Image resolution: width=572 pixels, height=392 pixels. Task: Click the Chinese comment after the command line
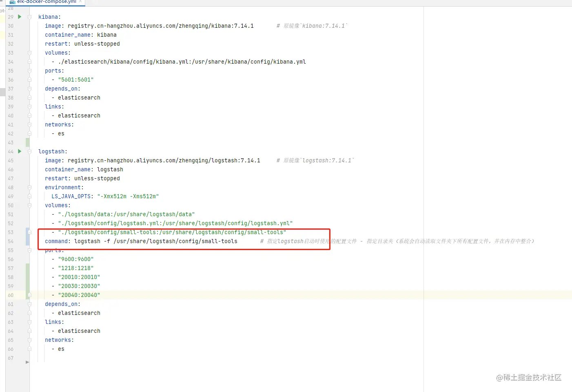tap(397, 241)
